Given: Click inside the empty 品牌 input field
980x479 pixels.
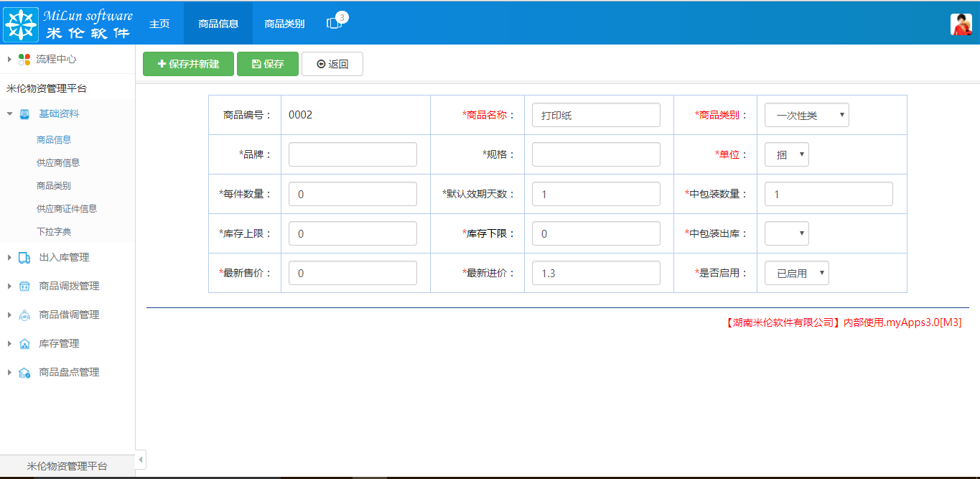Looking at the screenshot, I should 352,154.
